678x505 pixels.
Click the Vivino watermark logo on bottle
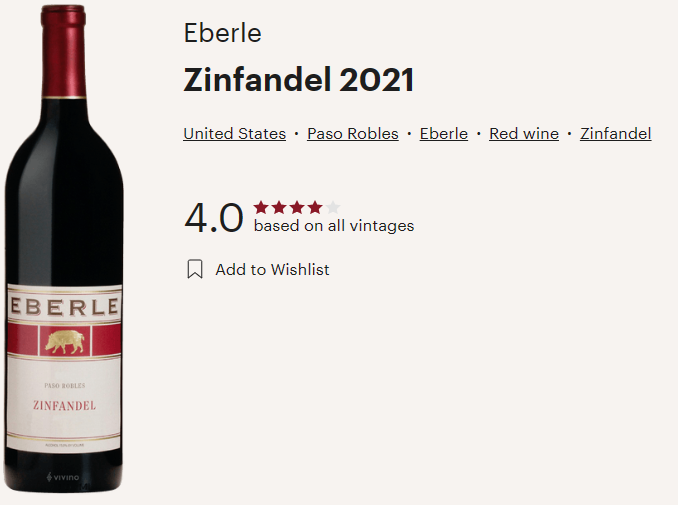click(x=63, y=477)
